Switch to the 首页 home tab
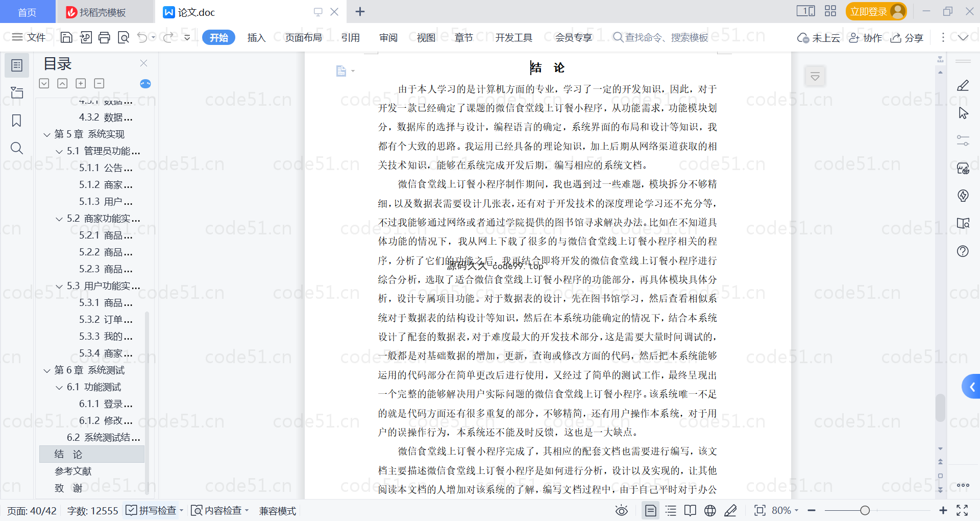 [x=27, y=12]
